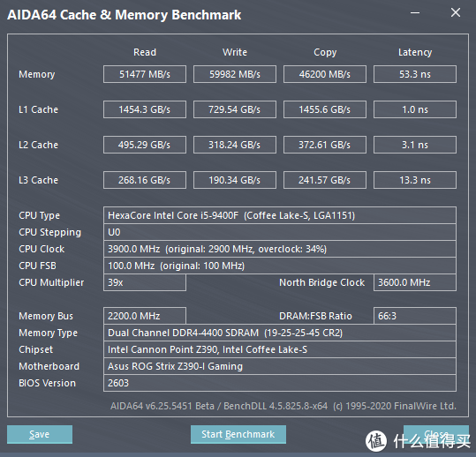This screenshot has height=457, width=476.
Task: Click the Motherboard Asus ROG Strix field
Action: 280,366
